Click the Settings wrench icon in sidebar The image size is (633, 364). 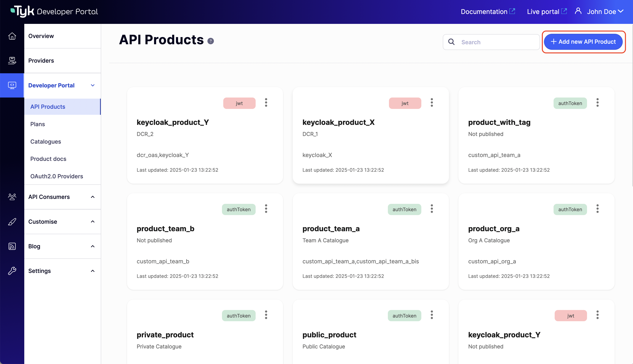[12, 271]
